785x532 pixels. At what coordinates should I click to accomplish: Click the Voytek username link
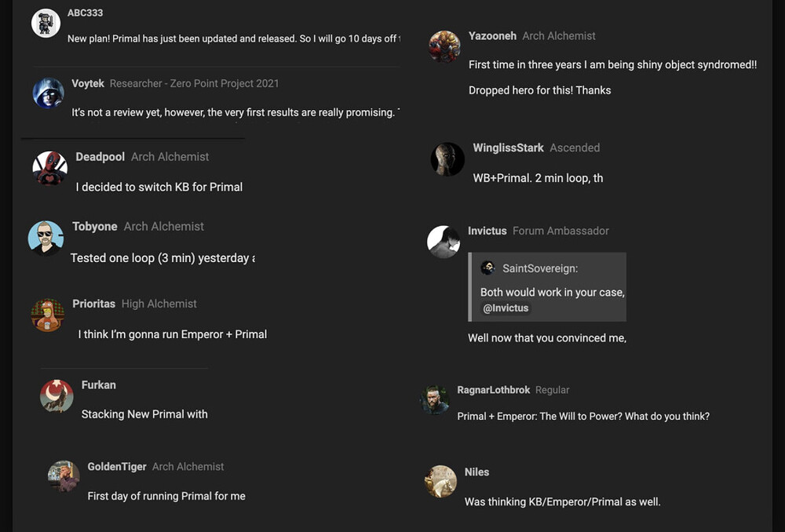88,84
